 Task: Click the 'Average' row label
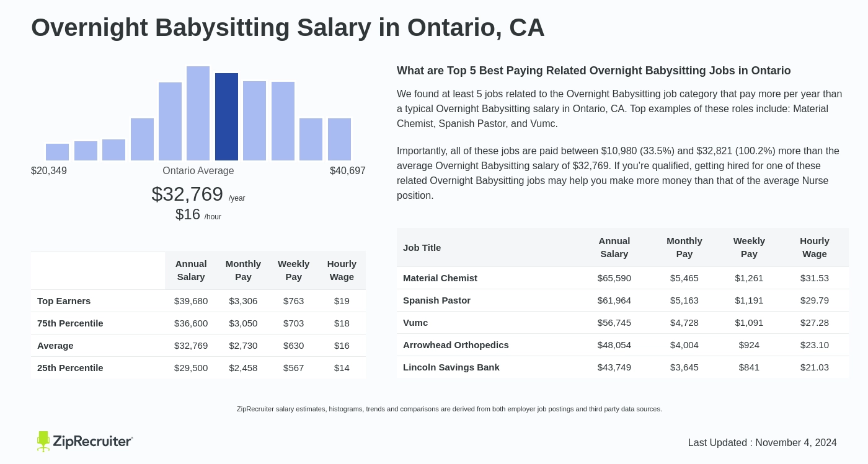pyautogui.click(x=55, y=345)
